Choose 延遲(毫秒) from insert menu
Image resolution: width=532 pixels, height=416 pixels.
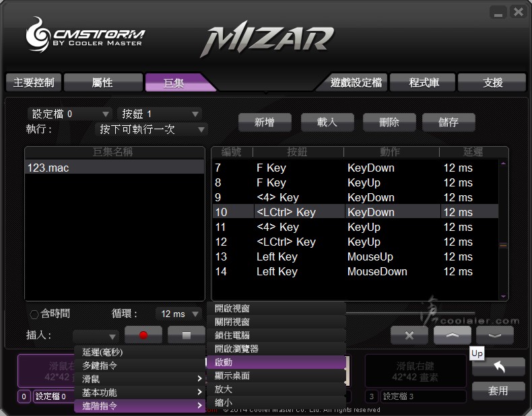(140, 352)
